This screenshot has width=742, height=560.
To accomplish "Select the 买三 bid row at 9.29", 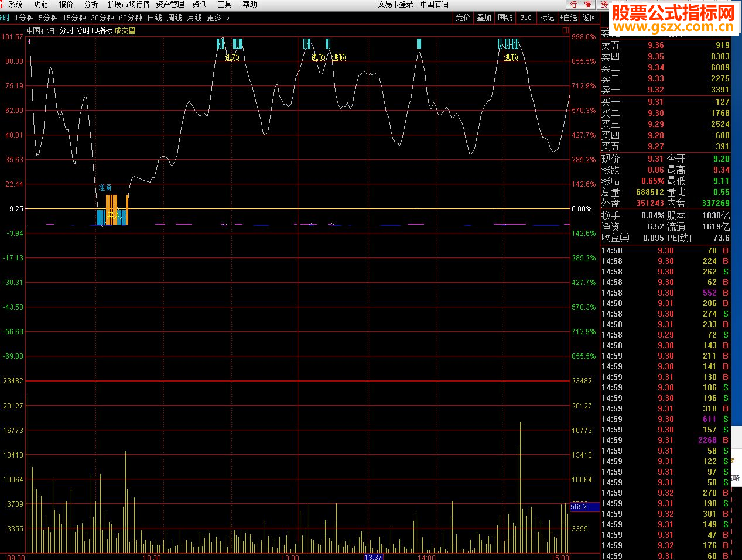I will (666, 124).
